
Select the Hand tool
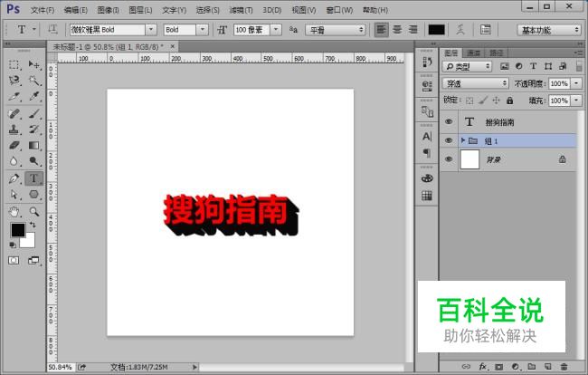(14, 212)
